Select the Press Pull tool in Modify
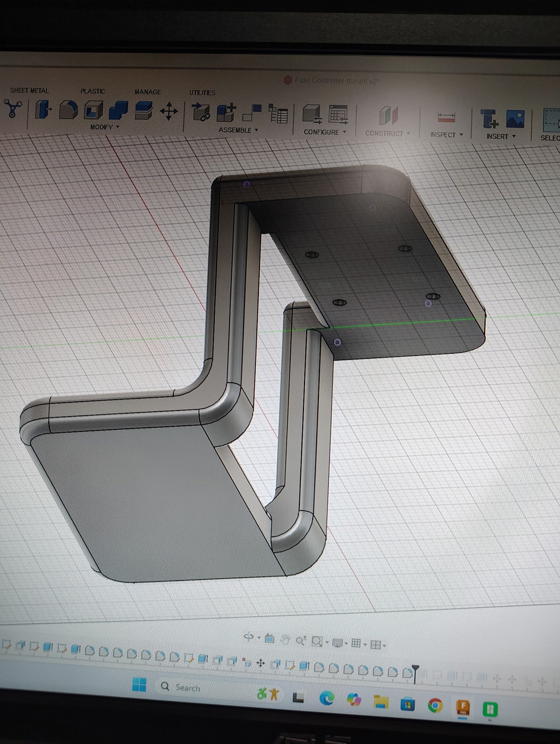Image resolution: width=560 pixels, height=744 pixels. point(43,109)
